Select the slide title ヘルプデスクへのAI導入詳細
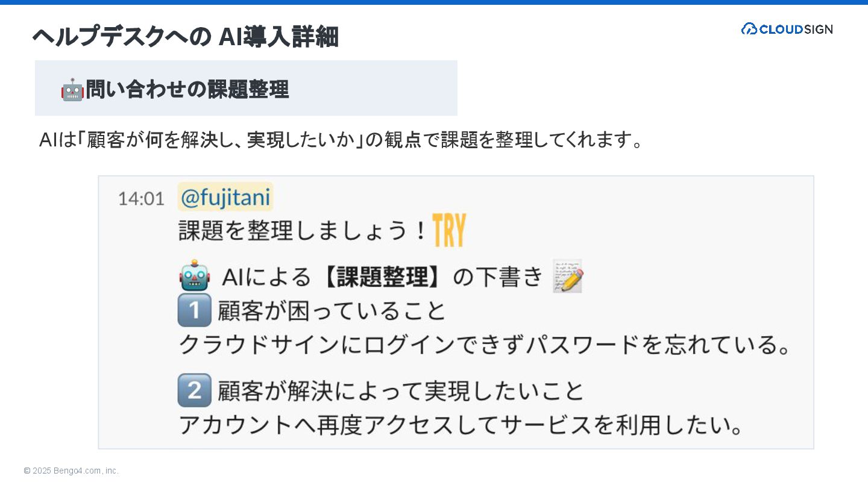The width and height of the screenshot is (868, 488). pyautogui.click(x=185, y=37)
